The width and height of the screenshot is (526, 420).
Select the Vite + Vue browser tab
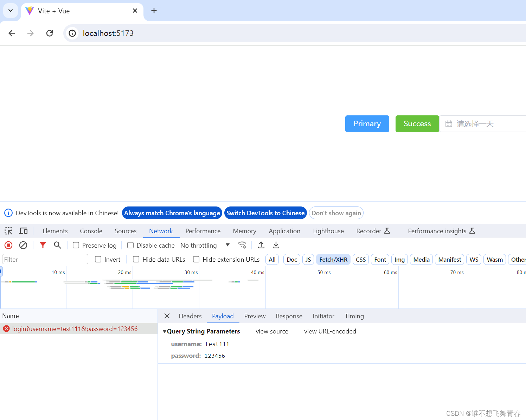point(83,11)
